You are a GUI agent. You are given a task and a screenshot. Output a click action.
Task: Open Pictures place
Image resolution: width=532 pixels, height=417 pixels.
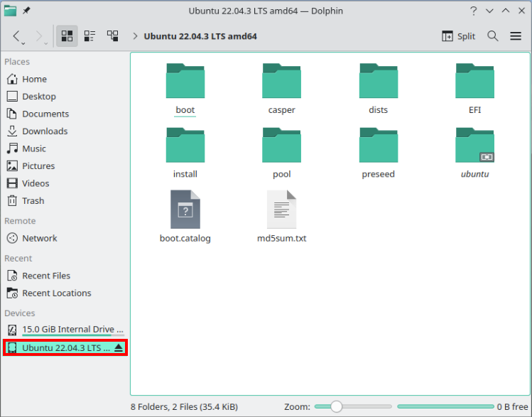point(64,166)
